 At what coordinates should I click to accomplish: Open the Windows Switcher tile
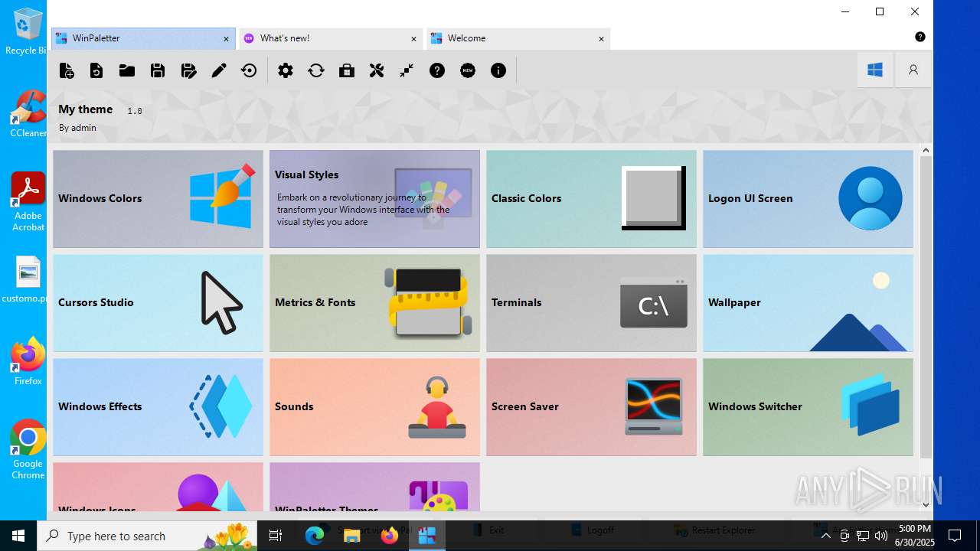[x=808, y=407]
